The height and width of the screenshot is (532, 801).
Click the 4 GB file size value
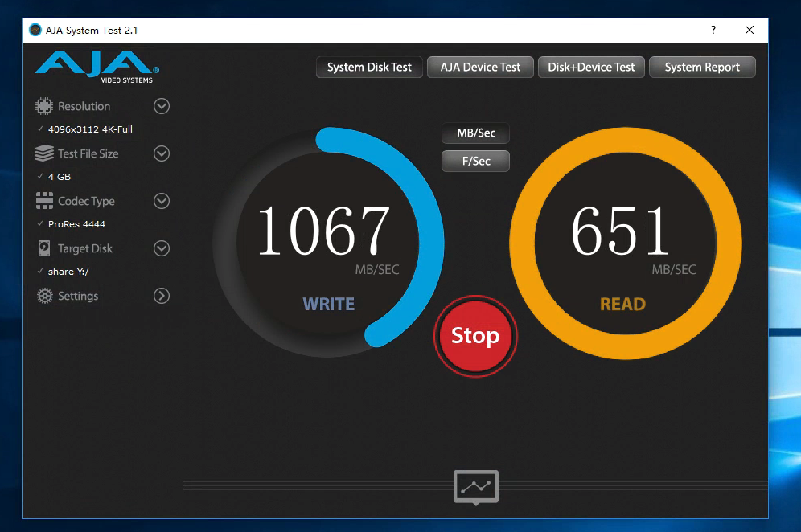click(60, 177)
